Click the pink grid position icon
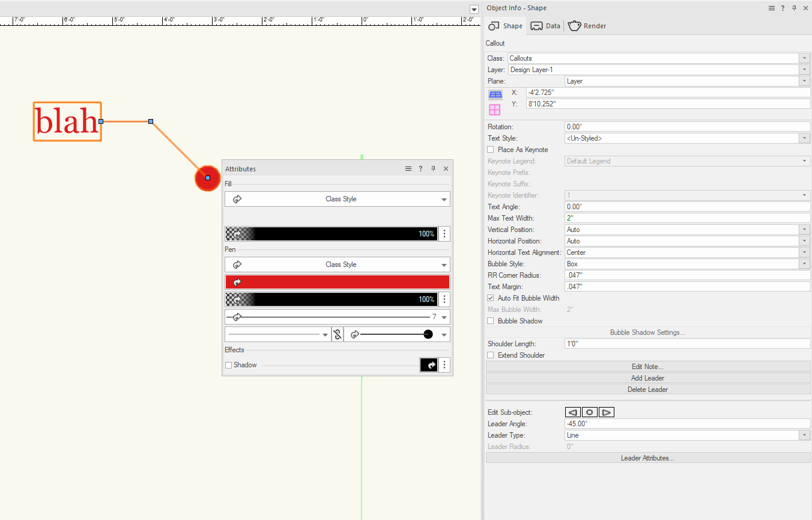This screenshot has width=812, height=520. 494,109
